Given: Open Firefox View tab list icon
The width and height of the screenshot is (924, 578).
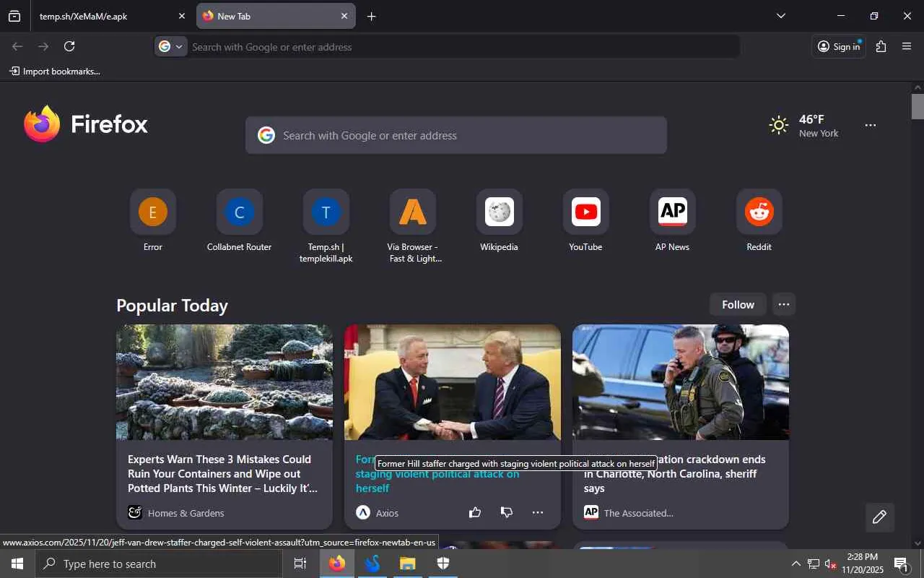Looking at the screenshot, I should [x=14, y=16].
